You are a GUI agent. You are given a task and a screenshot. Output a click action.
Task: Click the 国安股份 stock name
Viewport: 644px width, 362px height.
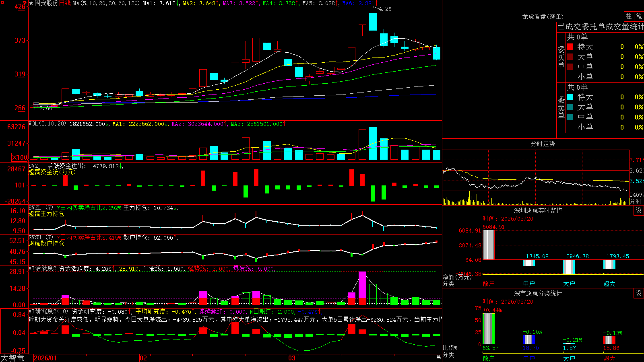point(46,3)
